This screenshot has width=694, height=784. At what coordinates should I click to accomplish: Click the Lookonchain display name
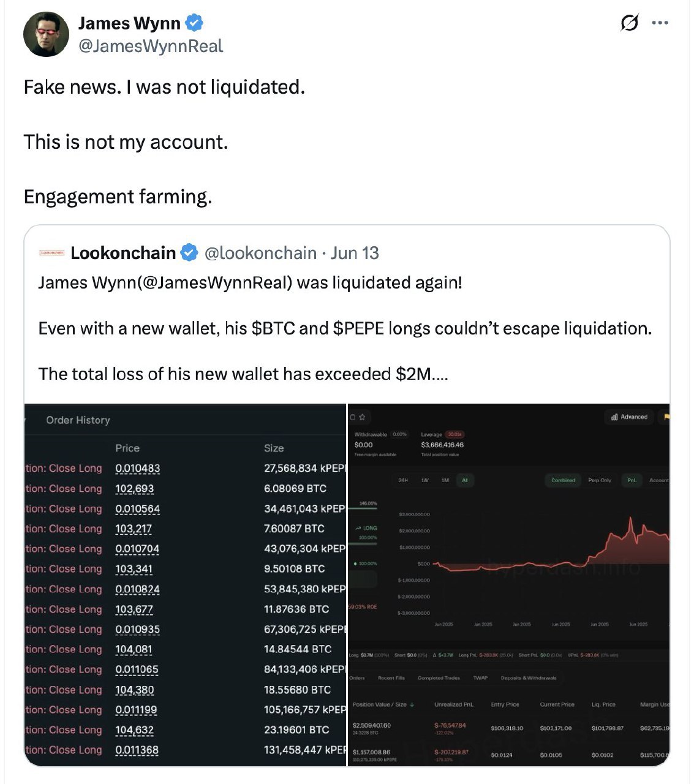click(123, 253)
